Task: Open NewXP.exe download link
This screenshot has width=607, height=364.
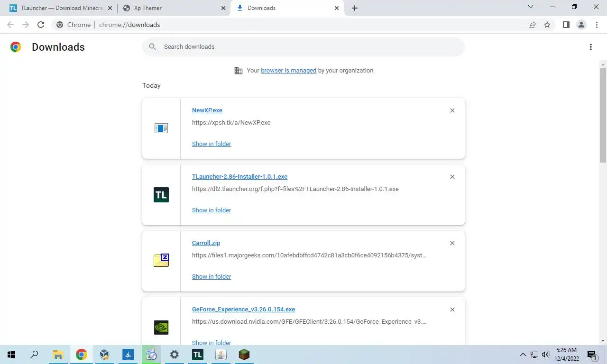Action: tap(207, 110)
